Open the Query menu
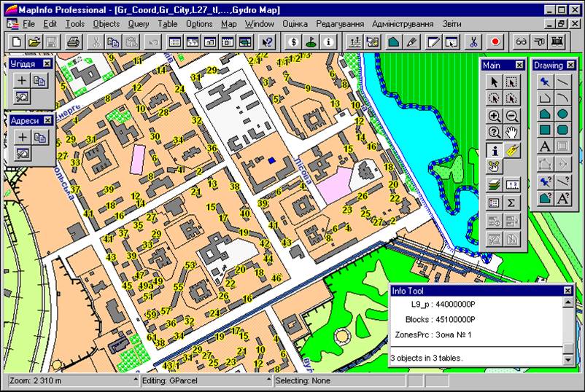 [x=138, y=24]
